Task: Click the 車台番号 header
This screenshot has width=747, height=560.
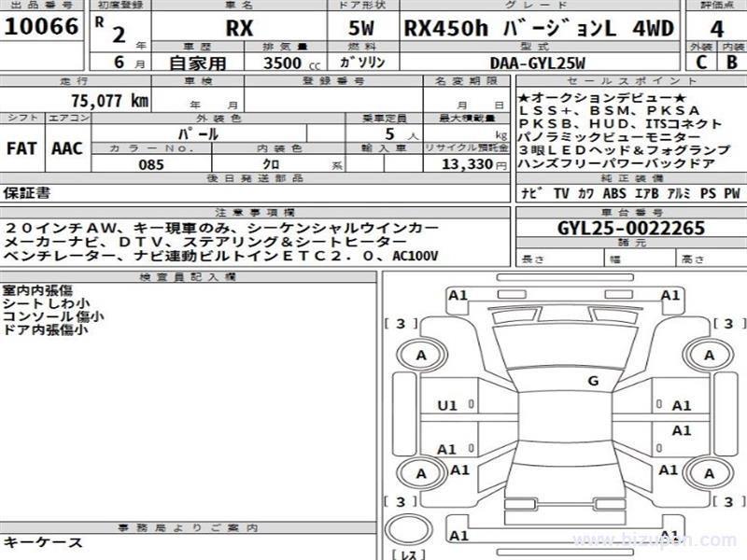Action: pyautogui.click(x=632, y=213)
